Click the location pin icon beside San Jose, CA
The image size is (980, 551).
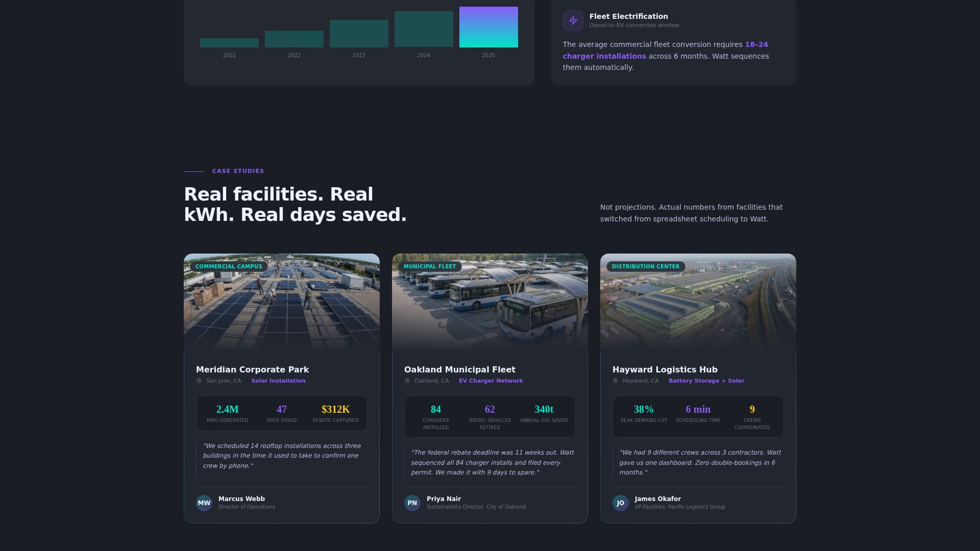tap(199, 381)
